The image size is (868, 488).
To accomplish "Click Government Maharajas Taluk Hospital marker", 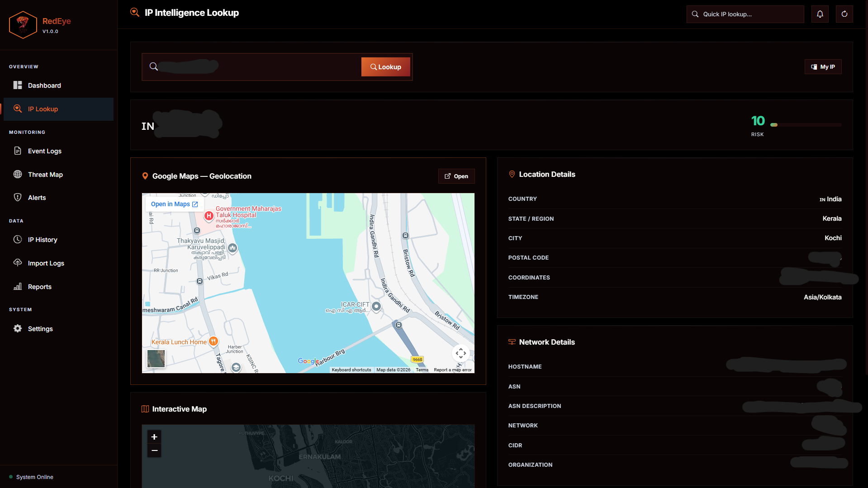I will click(x=209, y=216).
